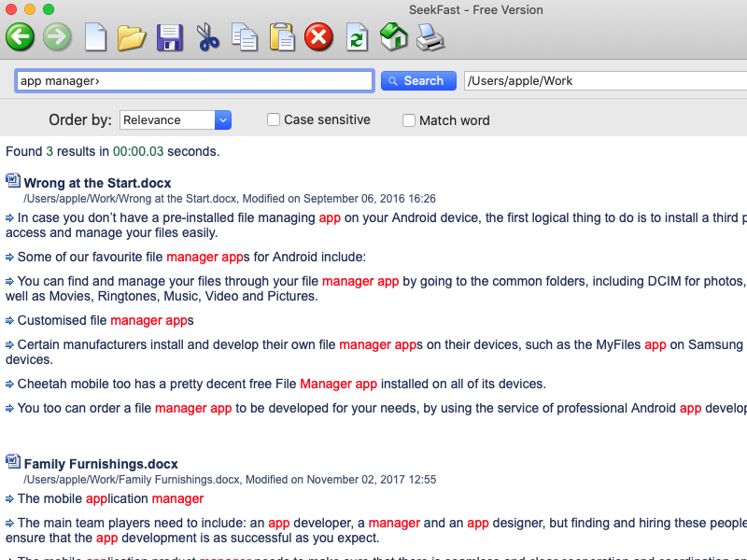Viewport: 747px width, 560px height.
Task: Click the Forward arrow icon
Action: tap(57, 36)
